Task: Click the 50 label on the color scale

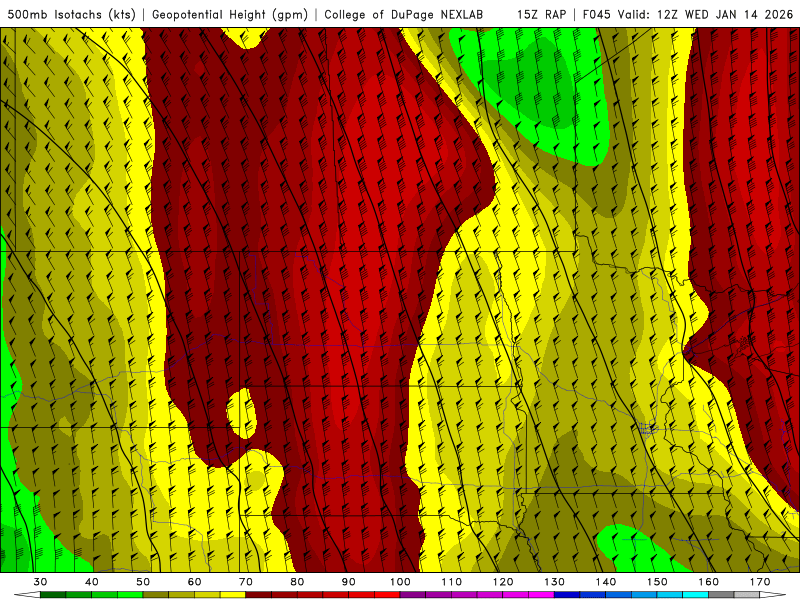Action: [143, 582]
